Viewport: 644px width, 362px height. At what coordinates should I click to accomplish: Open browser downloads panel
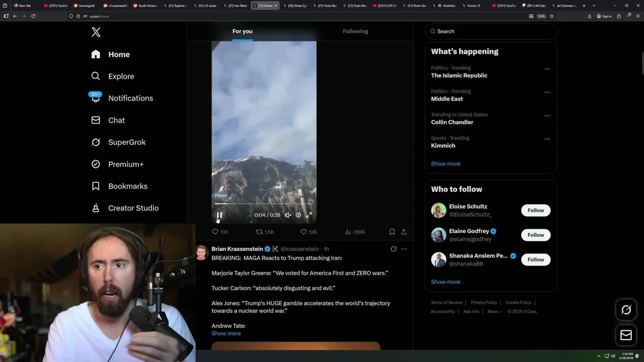(589, 16)
